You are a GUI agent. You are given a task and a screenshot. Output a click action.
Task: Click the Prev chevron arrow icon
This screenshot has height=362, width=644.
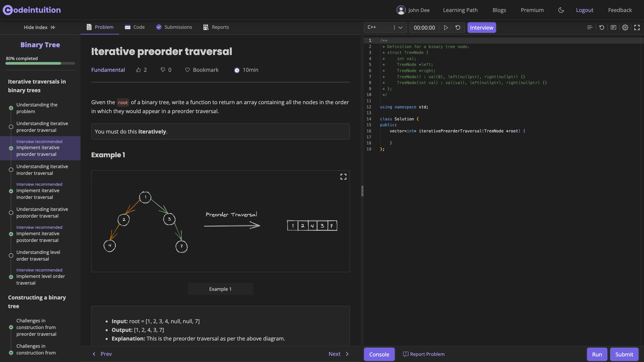coord(94,354)
